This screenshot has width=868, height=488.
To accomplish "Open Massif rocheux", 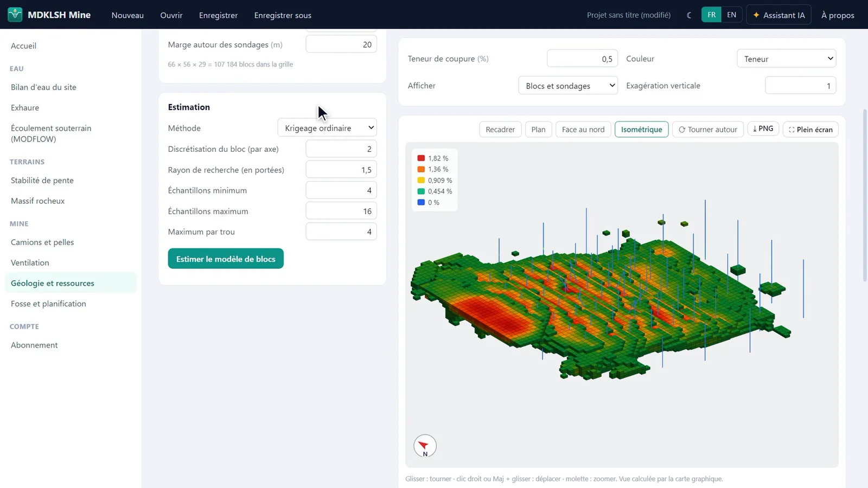I will [71, 201].
